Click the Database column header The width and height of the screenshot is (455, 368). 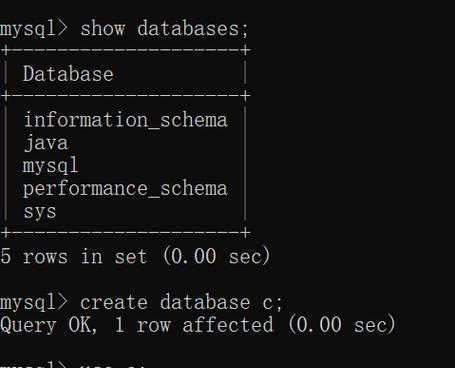(68, 74)
